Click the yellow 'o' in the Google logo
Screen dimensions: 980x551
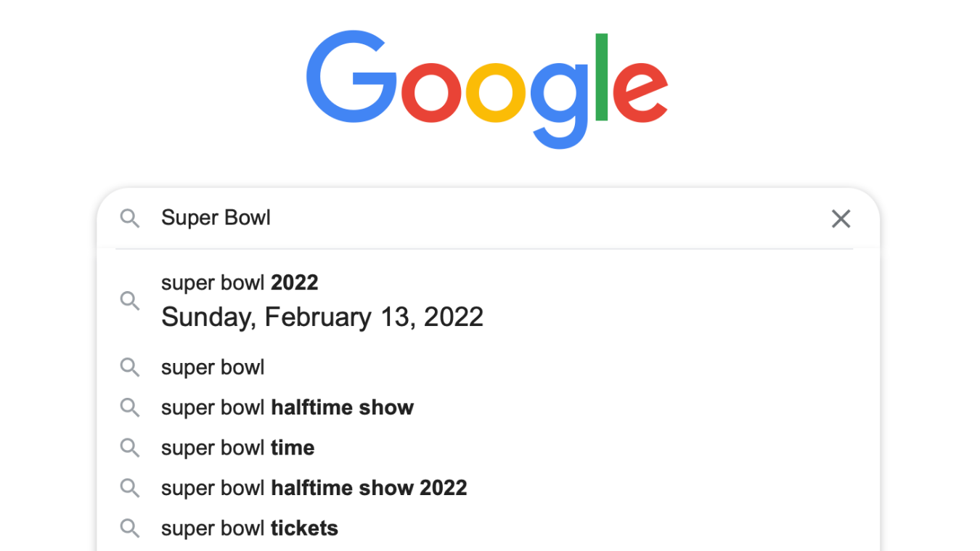pos(495,94)
